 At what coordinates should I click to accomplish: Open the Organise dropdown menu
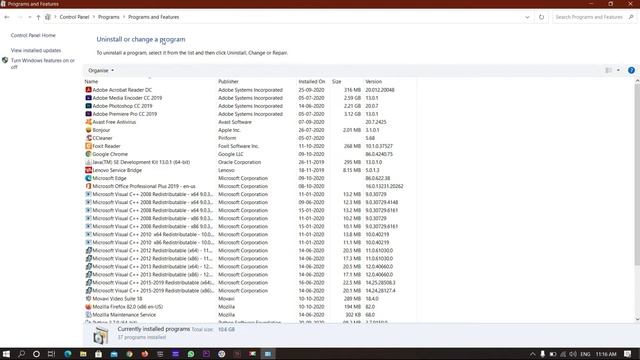tap(101, 70)
